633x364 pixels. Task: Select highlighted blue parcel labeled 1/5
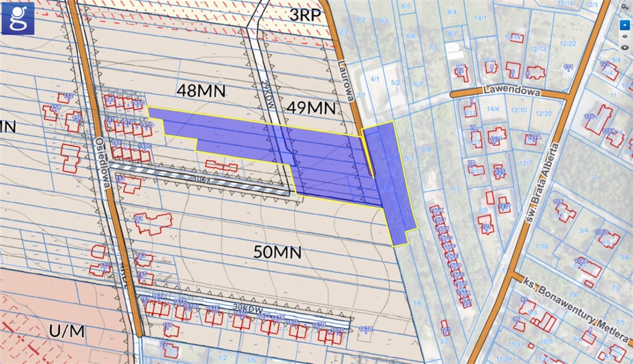(386, 189)
